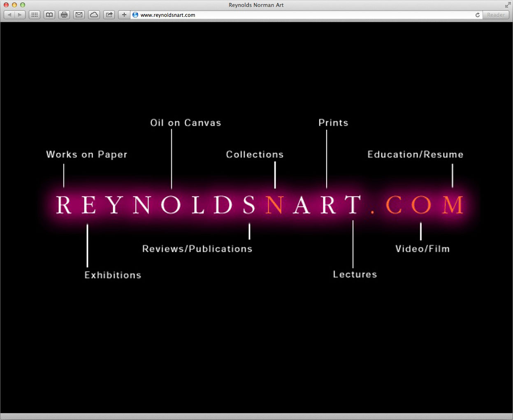Open the Works on Paper section
The width and height of the screenshot is (513, 420).
(x=86, y=155)
